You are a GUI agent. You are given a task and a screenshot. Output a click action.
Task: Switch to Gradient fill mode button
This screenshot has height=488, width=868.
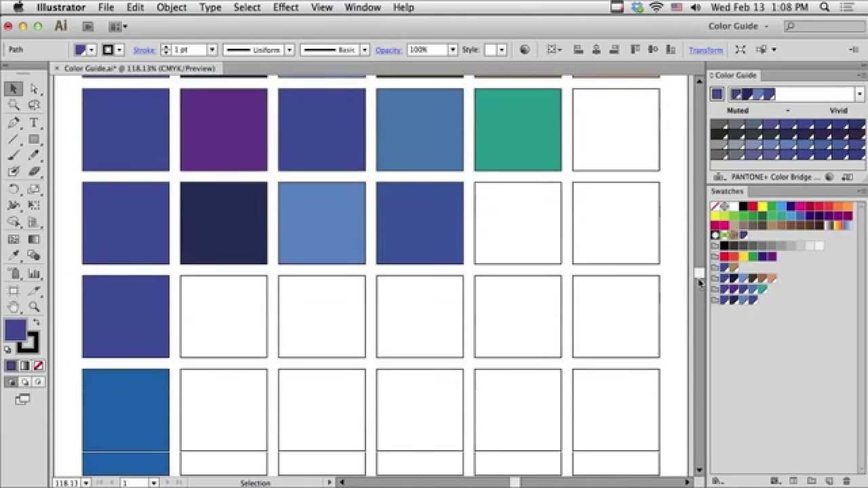[25, 366]
